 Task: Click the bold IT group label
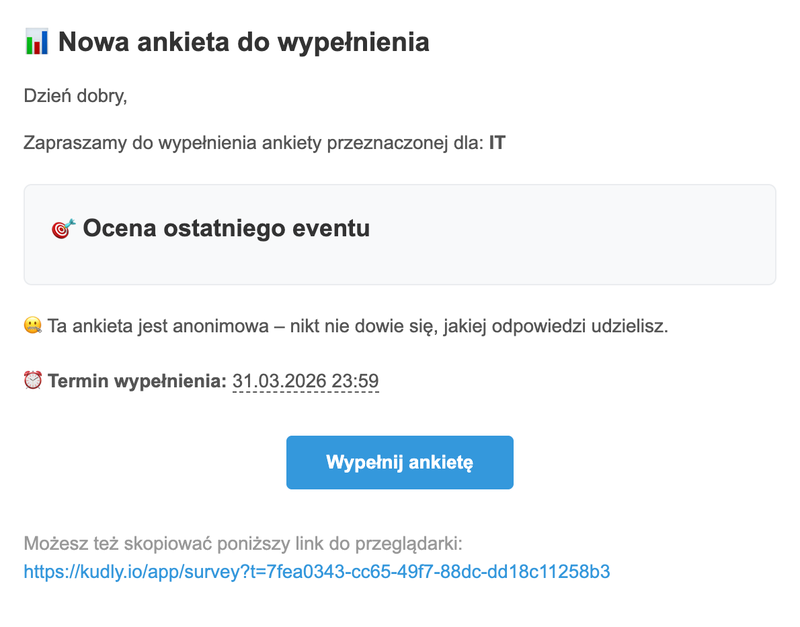[x=497, y=143]
